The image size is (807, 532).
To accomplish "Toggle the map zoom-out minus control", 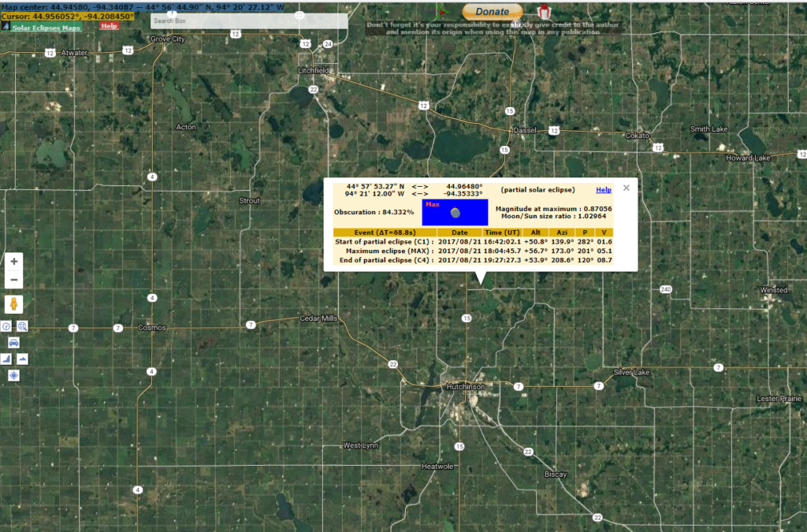I will point(13,279).
